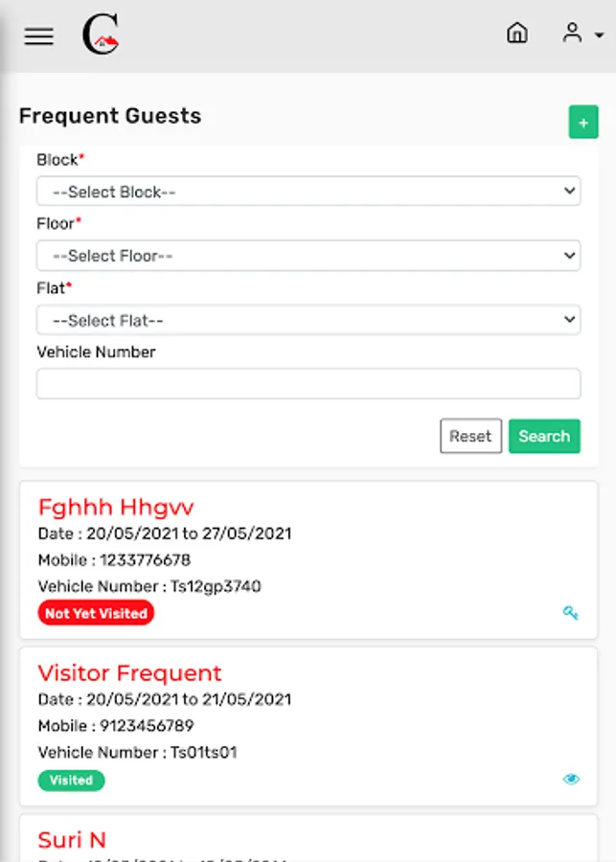This screenshot has height=862, width=616.
Task: Open the hamburger navigation menu
Action: coord(39,36)
